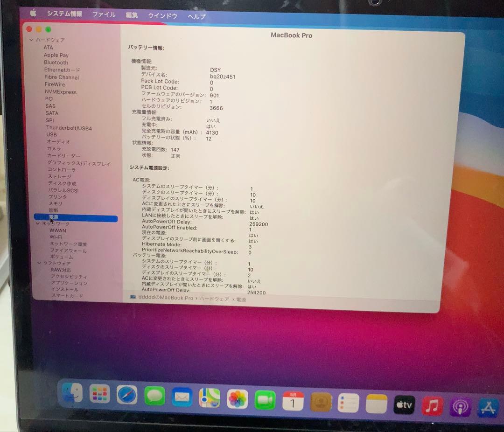Launch the Music app from the Dock

click(x=432, y=405)
